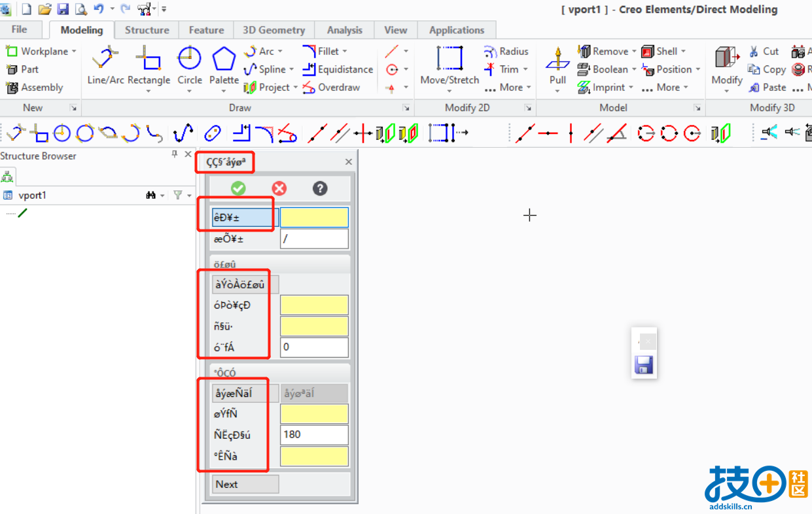This screenshot has width=812, height=514.
Task: Click the Equidistance tool in Draw group
Action: pyautogui.click(x=338, y=69)
